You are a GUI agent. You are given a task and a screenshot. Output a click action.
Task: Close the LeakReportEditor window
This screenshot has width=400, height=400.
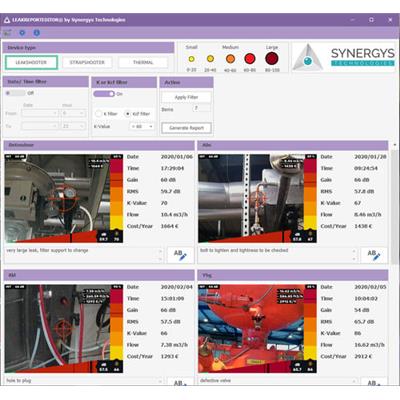point(390,20)
